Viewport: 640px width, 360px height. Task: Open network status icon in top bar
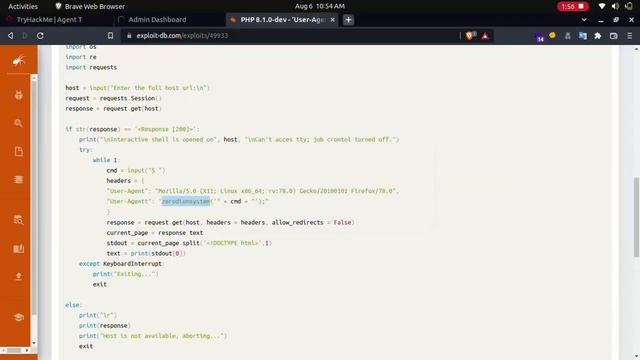coord(602,6)
